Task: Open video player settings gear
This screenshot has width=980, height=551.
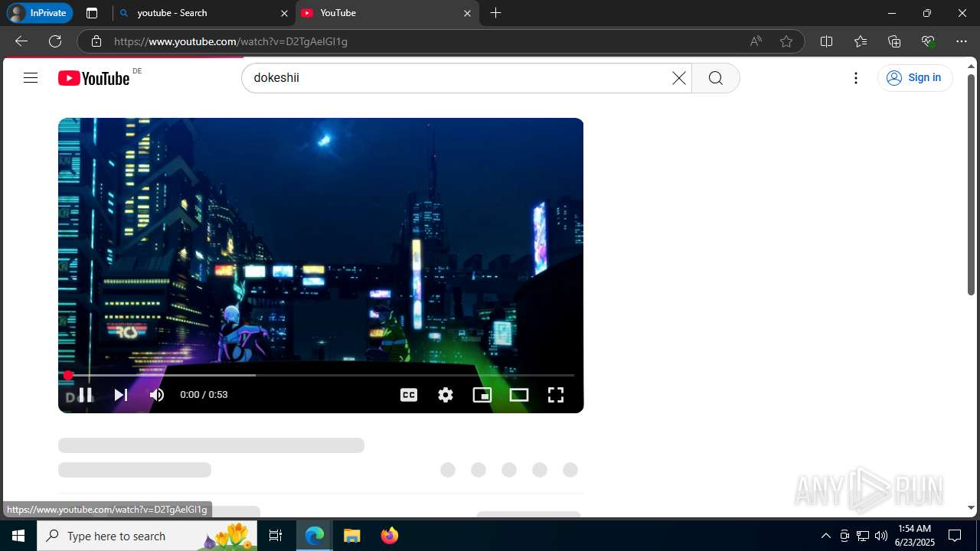Action: [446, 395]
